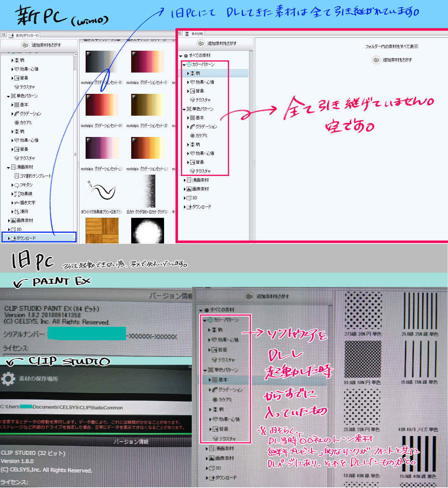Select the ホワイト付効果線ブラシ brush thumbnail
The height and width of the screenshot is (488, 448).
[102, 191]
